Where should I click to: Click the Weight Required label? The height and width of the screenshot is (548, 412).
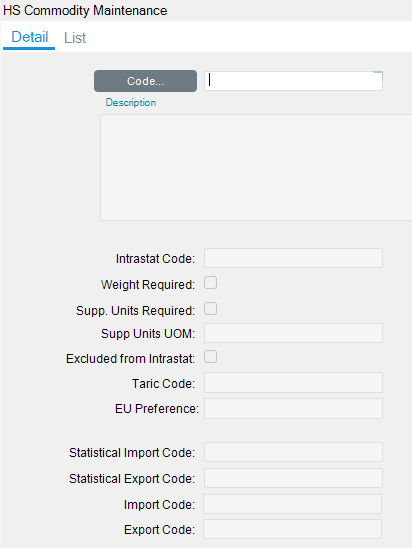tap(148, 285)
